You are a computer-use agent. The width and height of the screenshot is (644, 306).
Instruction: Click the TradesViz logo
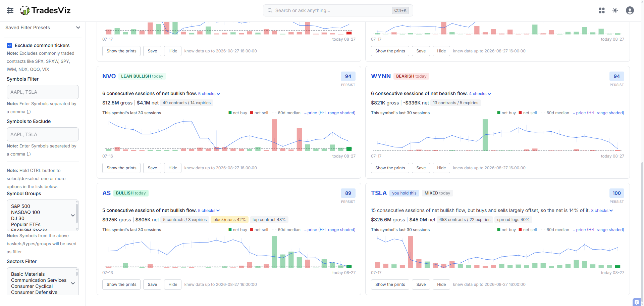click(x=45, y=10)
